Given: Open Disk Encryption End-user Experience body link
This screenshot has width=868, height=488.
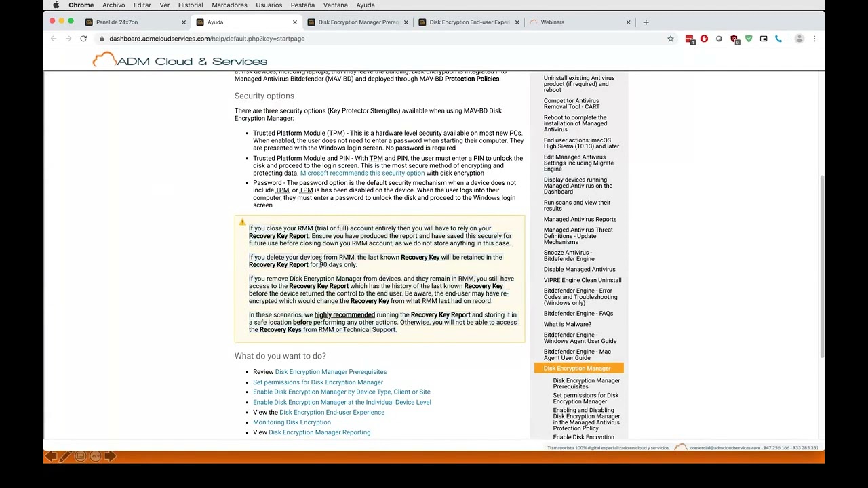Looking at the screenshot, I should tap(332, 412).
